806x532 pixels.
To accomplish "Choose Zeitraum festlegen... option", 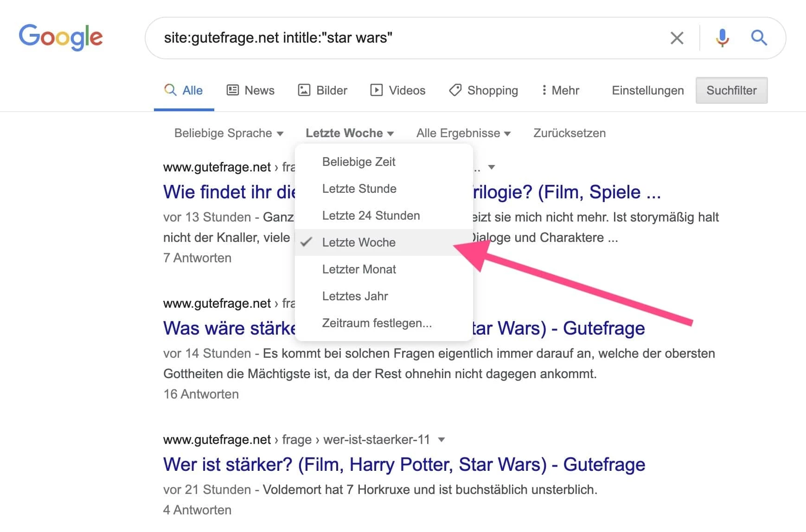I will (384, 323).
